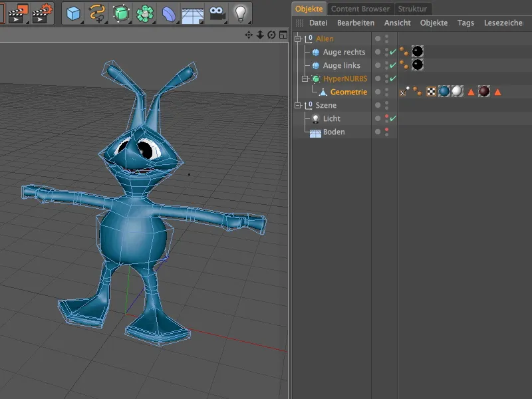
Task: Select the blue material tag on Geometrie
Action: [x=444, y=91]
